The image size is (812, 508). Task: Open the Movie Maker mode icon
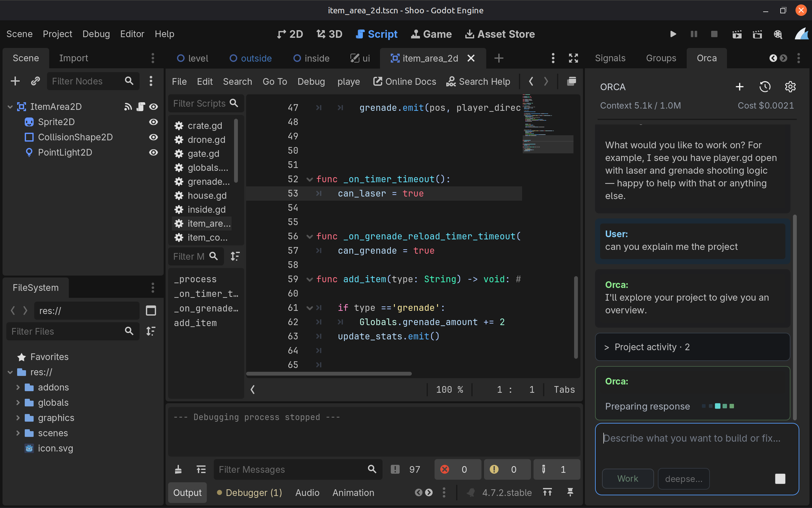pos(778,34)
